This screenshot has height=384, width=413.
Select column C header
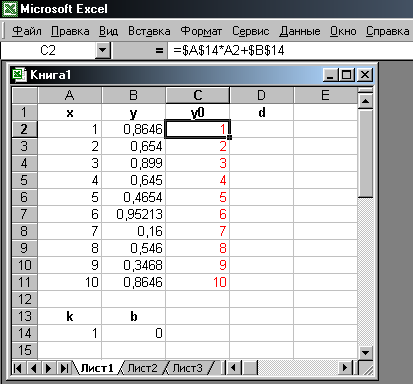[198, 96]
